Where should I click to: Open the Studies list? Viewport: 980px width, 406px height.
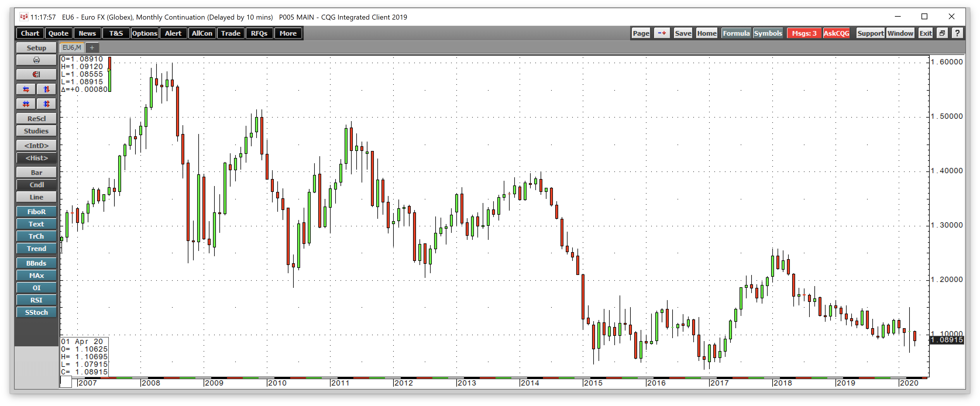pos(36,131)
